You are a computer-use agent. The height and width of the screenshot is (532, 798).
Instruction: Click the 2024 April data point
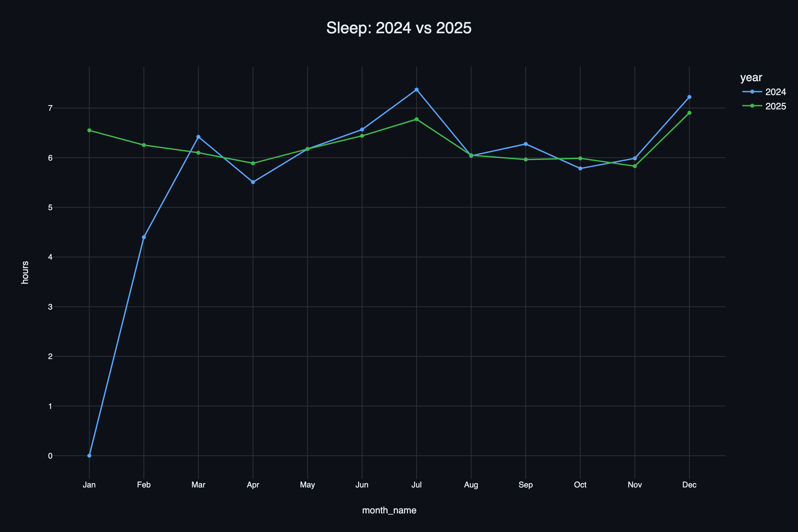point(253,182)
